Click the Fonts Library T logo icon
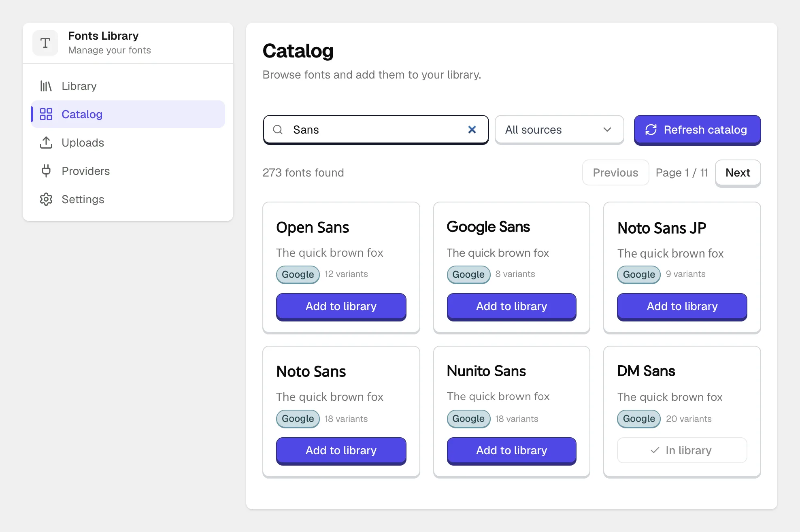This screenshot has height=532, width=800. pyautogui.click(x=45, y=43)
